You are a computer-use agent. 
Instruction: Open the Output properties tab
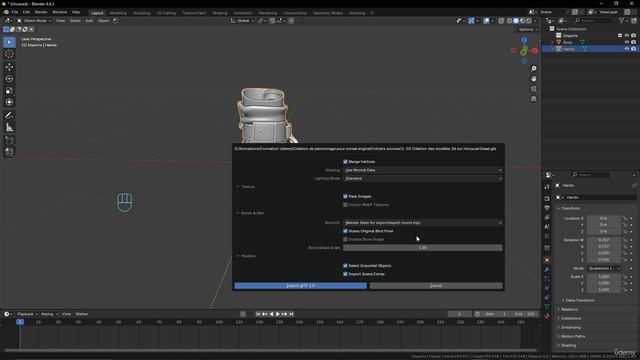tap(547, 208)
